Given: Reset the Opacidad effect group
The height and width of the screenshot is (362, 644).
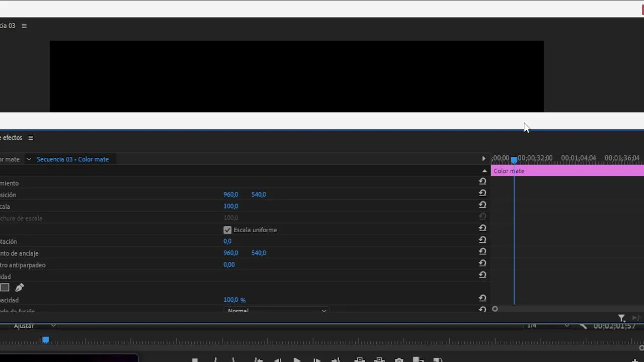Looking at the screenshot, I should [x=482, y=275].
